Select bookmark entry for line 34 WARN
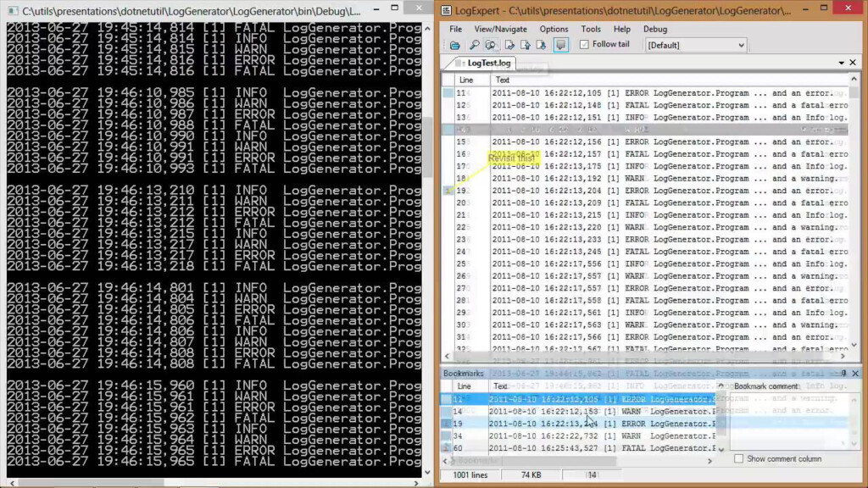Image resolution: width=868 pixels, height=488 pixels. [578, 436]
